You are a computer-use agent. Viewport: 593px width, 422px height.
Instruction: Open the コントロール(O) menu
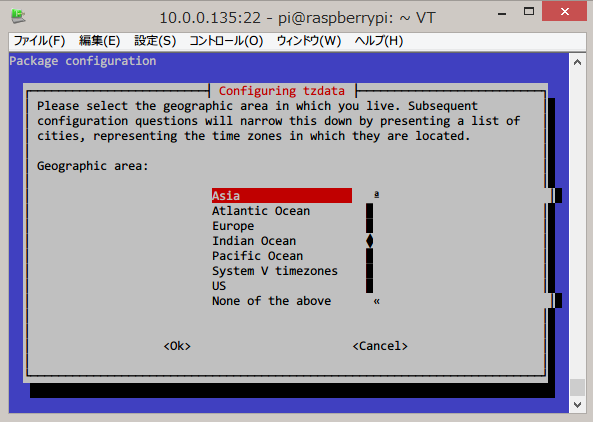point(226,40)
